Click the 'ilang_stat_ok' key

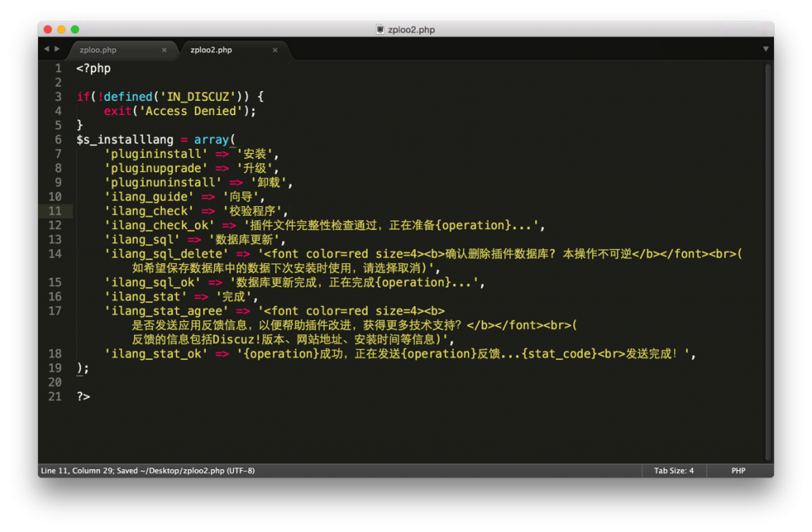[x=156, y=354]
